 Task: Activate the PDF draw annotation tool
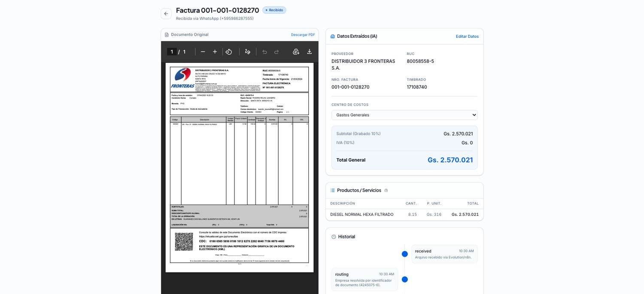click(247, 52)
